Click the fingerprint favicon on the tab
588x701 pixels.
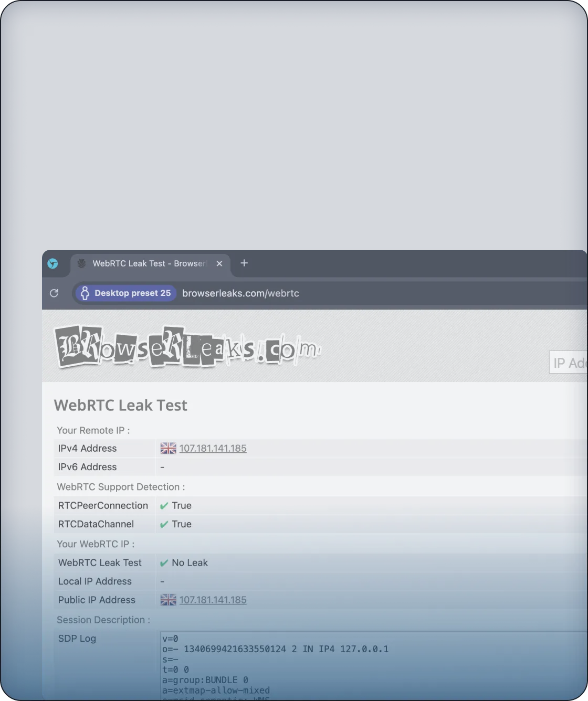tap(81, 263)
